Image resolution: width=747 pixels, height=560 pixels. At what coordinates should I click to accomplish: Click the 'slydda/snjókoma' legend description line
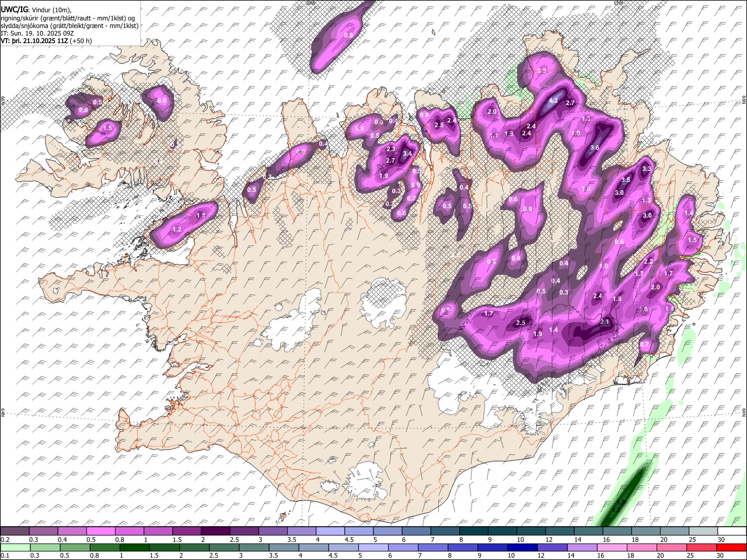70,26
